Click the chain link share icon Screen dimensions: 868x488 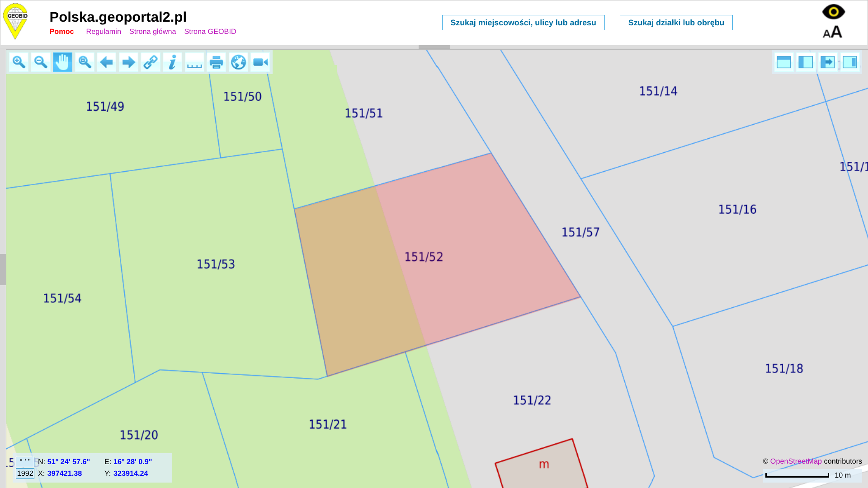(x=151, y=62)
